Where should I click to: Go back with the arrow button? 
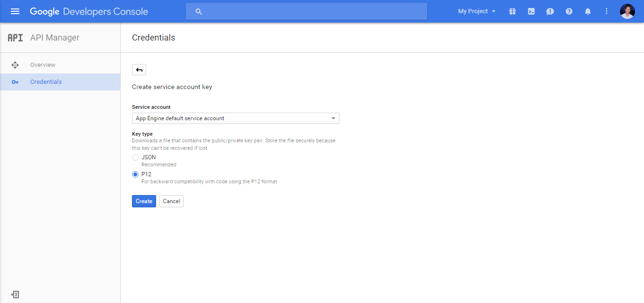pos(139,70)
